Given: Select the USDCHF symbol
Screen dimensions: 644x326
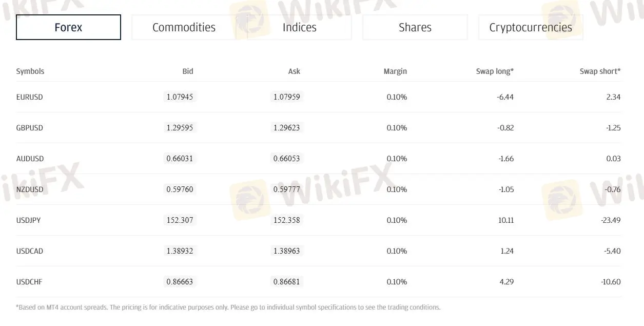Looking at the screenshot, I should [x=29, y=282].
